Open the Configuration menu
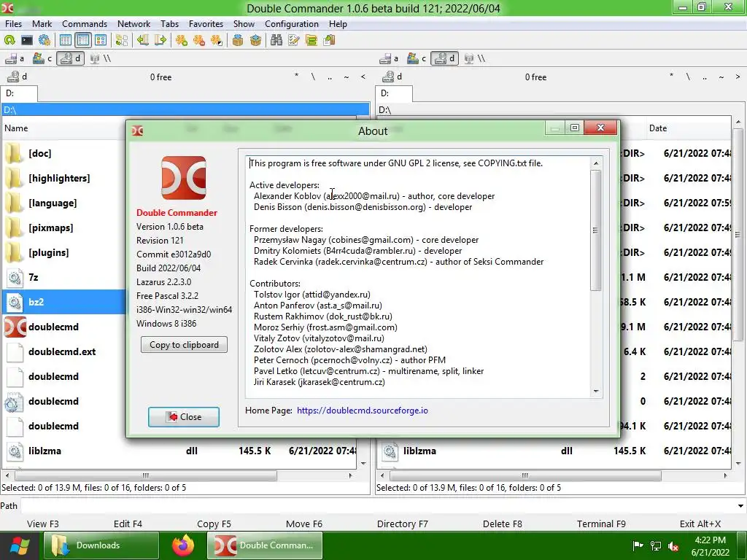The width and height of the screenshot is (747, 560). pos(292,24)
